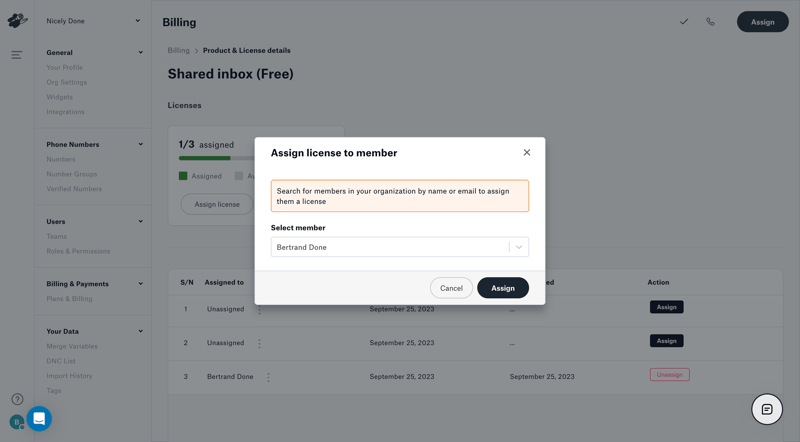Go to Billing breadcrumb link
The image size is (800, 442).
pyautogui.click(x=179, y=51)
